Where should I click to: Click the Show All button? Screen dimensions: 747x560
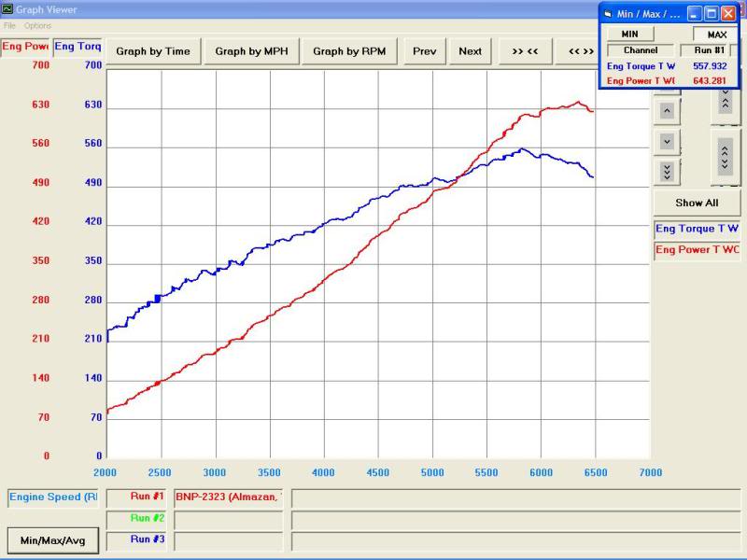[697, 203]
